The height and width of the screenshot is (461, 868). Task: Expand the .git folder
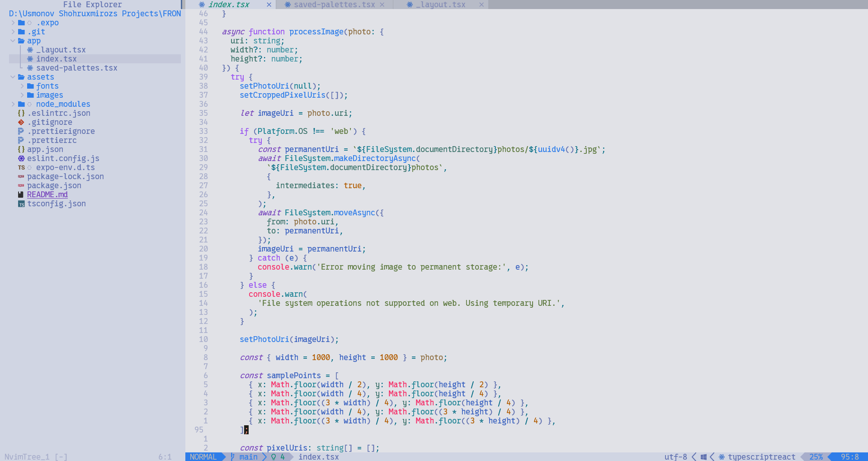(x=13, y=32)
